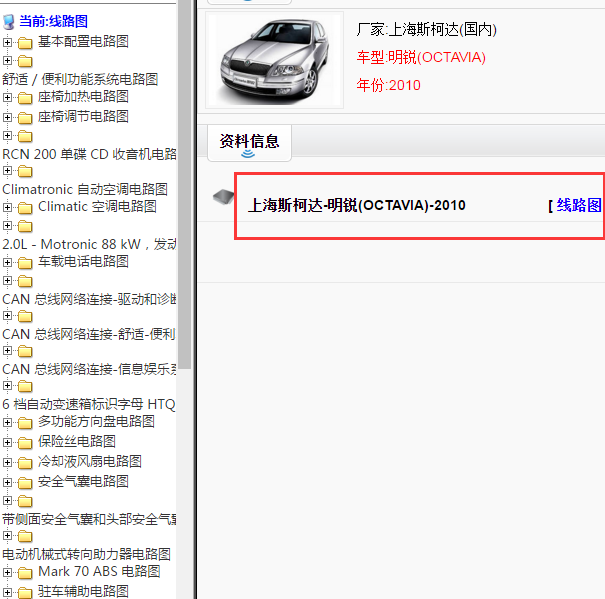
Task: Click folder icon above 带侧面安全气囊和头部安全气囊
Action: [x=25, y=501]
